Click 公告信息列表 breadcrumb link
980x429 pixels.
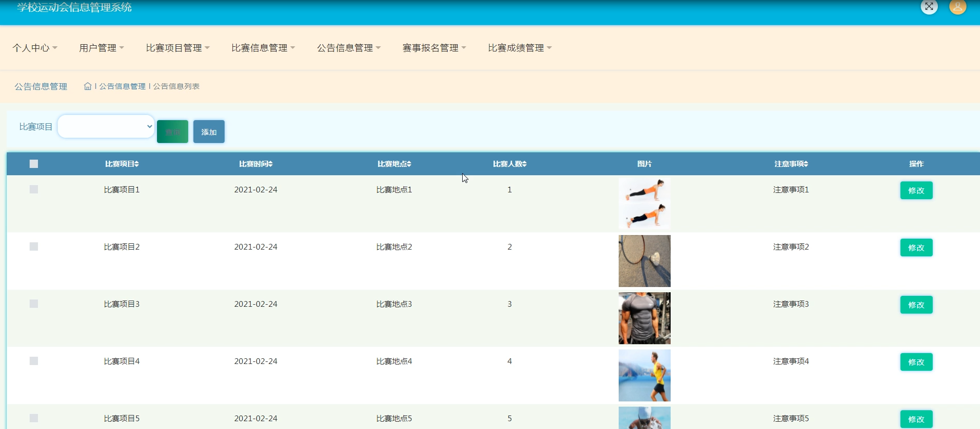tap(176, 86)
